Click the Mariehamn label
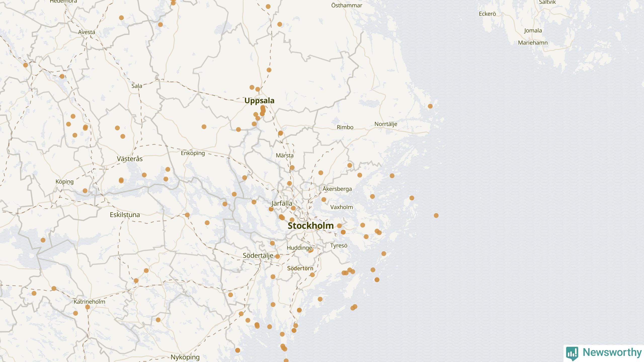 click(533, 43)
